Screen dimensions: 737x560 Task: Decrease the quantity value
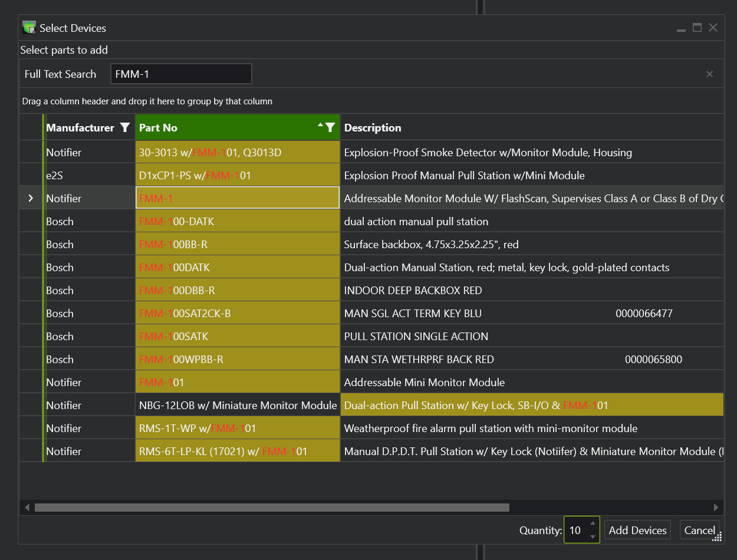[593, 536]
